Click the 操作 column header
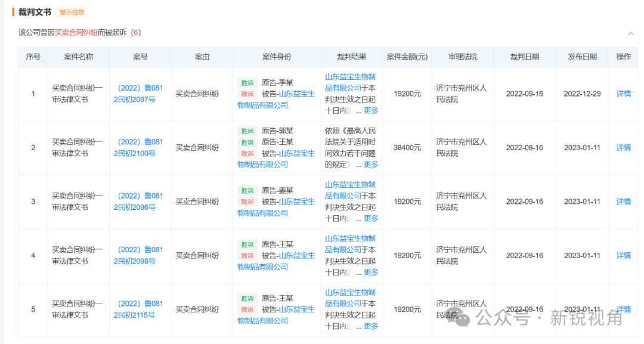Screen dimensions: 644x344 [624, 57]
